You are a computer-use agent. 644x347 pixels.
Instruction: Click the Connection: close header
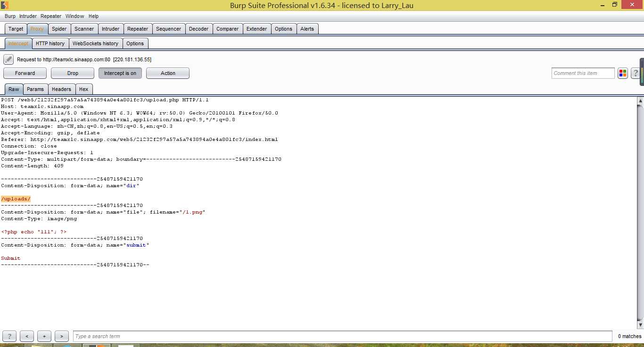tap(29, 146)
